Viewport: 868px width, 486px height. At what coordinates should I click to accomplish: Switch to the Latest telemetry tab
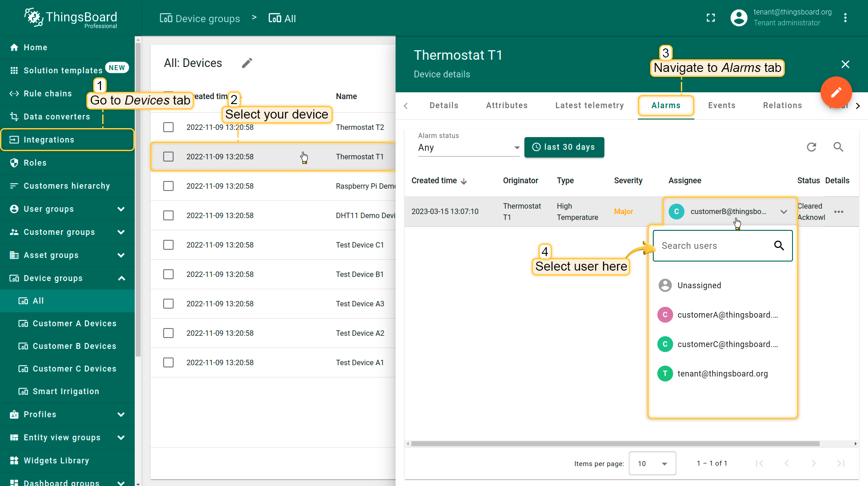coord(590,105)
